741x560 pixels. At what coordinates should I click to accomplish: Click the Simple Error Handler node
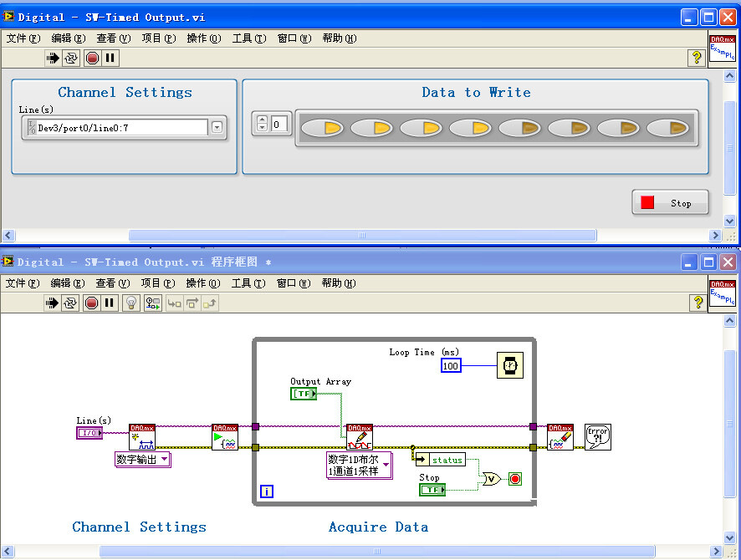(x=597, y=437)
